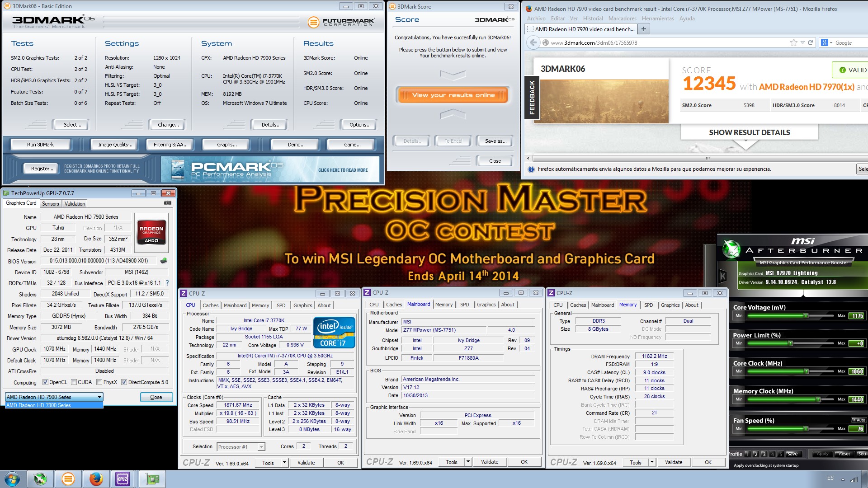This screenshot has width=868, height=488.
Task: Show hidden system tray icons
Action: pyautogui.click(x=843, y=479)
